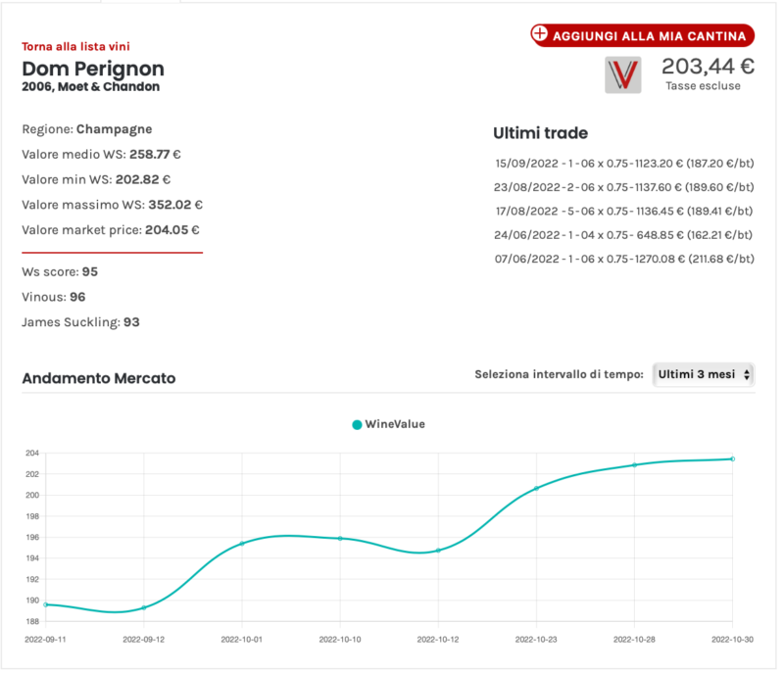Click the chart data point at 2022-09-11
784x674 pixels.
pos(46,604)
